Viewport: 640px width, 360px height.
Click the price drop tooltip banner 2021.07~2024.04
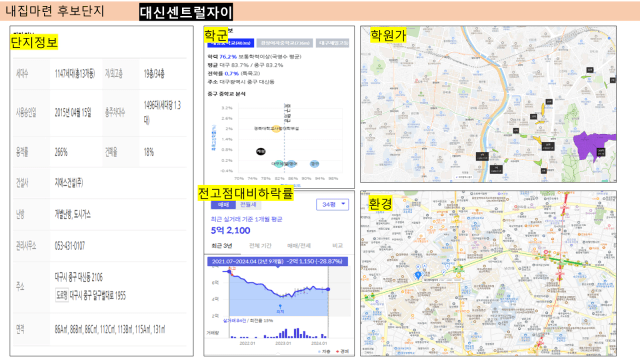coord(278,261)
